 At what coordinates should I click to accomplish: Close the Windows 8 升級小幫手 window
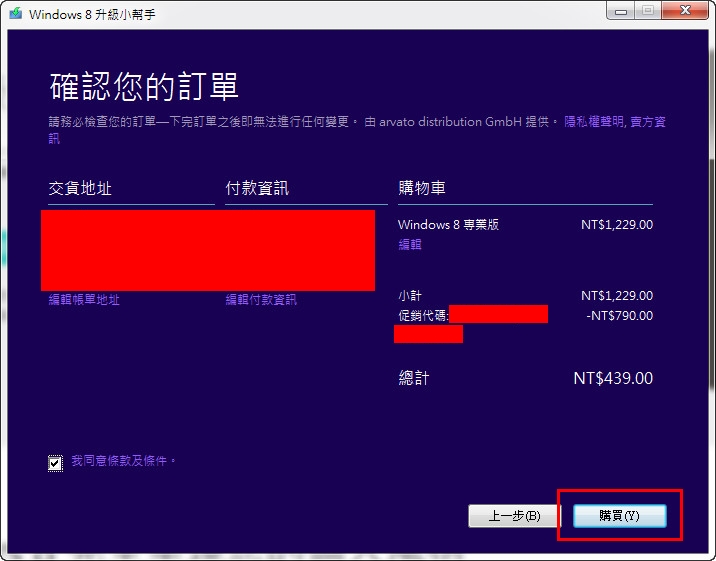[685, 10]
